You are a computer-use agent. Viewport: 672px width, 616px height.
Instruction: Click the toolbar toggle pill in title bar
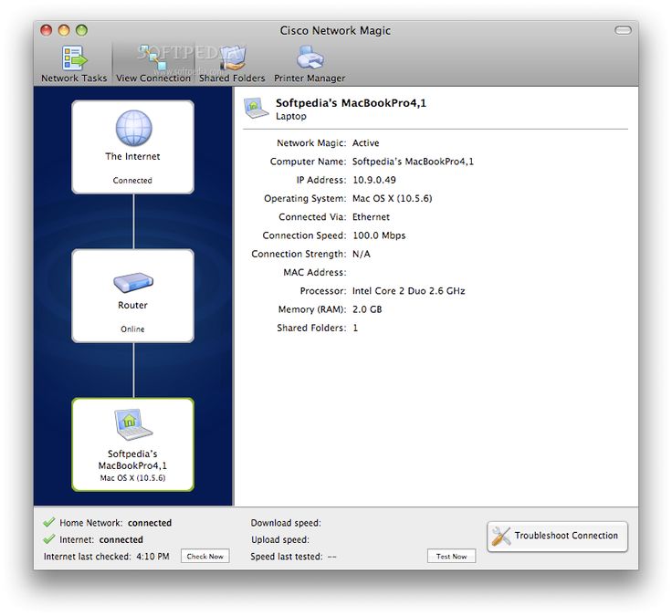tap(623, 30)
